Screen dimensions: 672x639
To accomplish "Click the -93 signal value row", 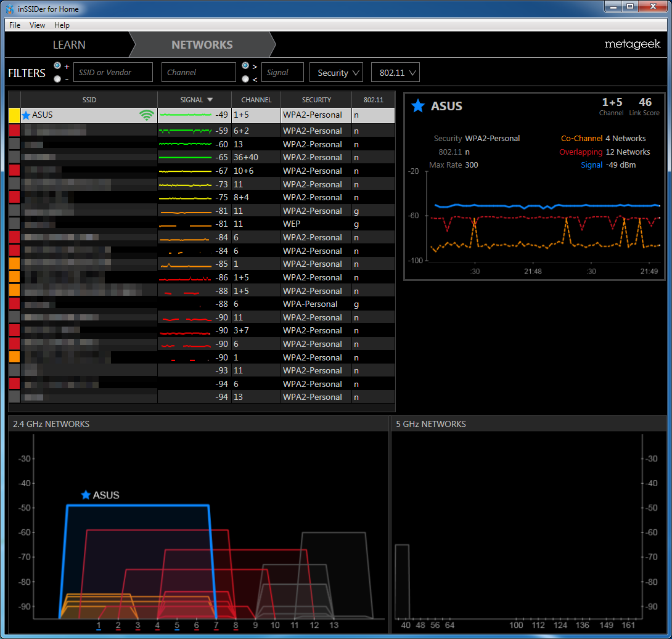I will point(202,370).
